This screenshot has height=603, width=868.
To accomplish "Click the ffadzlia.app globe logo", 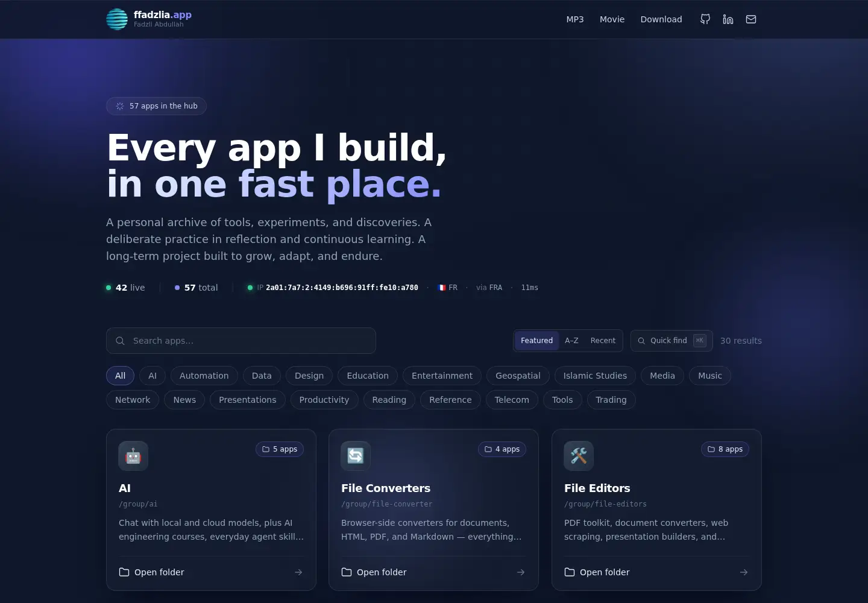I will pyautogui.click(x=117, y=19).
